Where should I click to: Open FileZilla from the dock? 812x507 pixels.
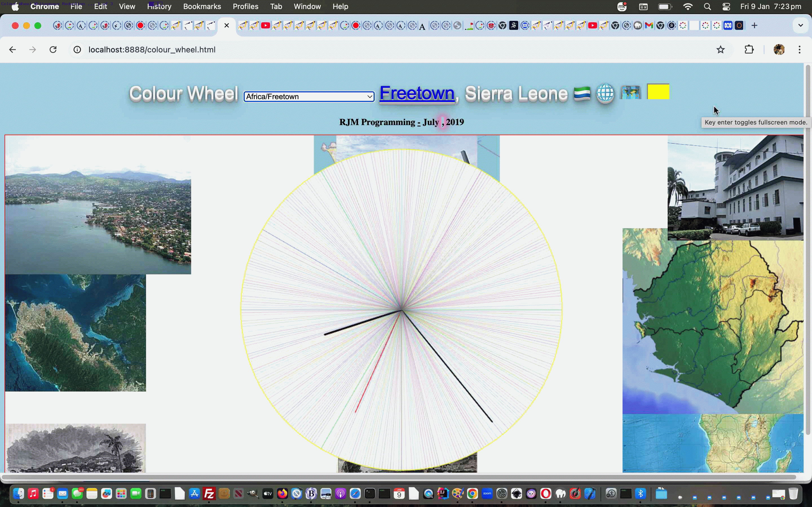209,493
